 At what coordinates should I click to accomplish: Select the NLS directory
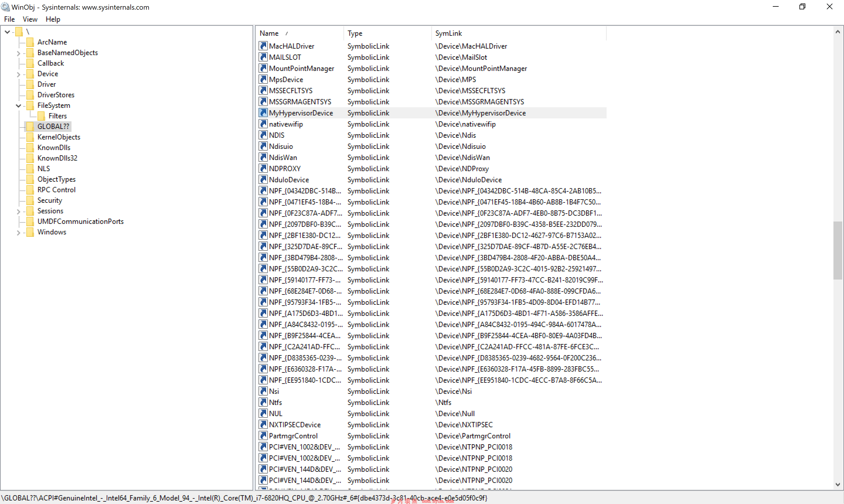43,168
